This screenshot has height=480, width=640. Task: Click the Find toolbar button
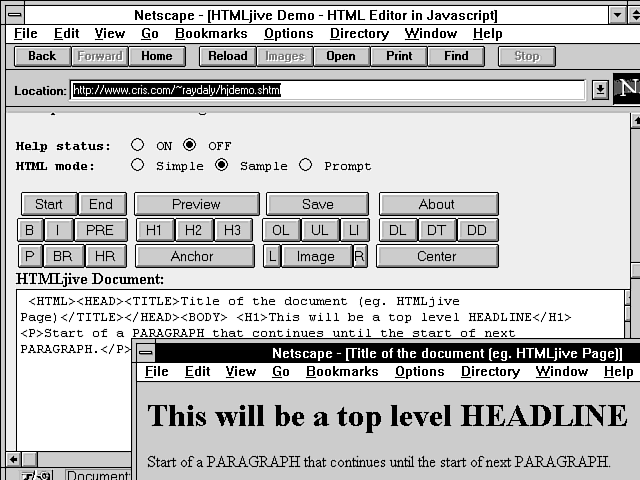(x=456, y=56)
